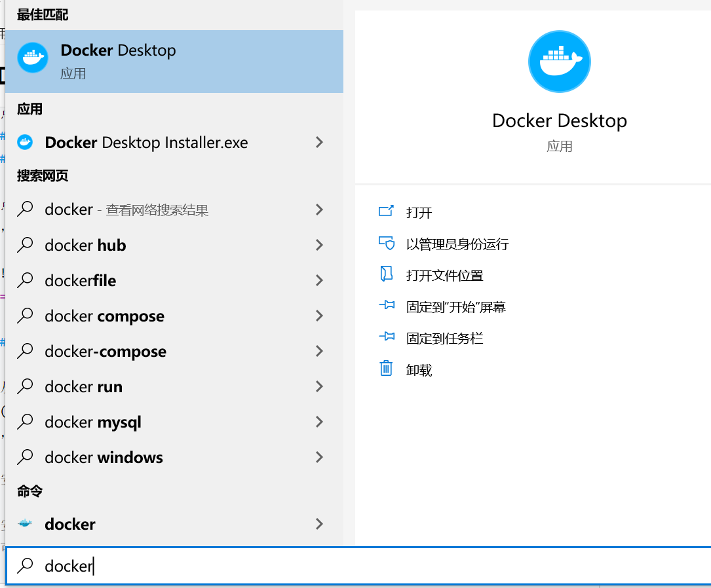Select 'docker compose' web suggestion
This screenshot has height=588, width=711.
pos(174,316)
